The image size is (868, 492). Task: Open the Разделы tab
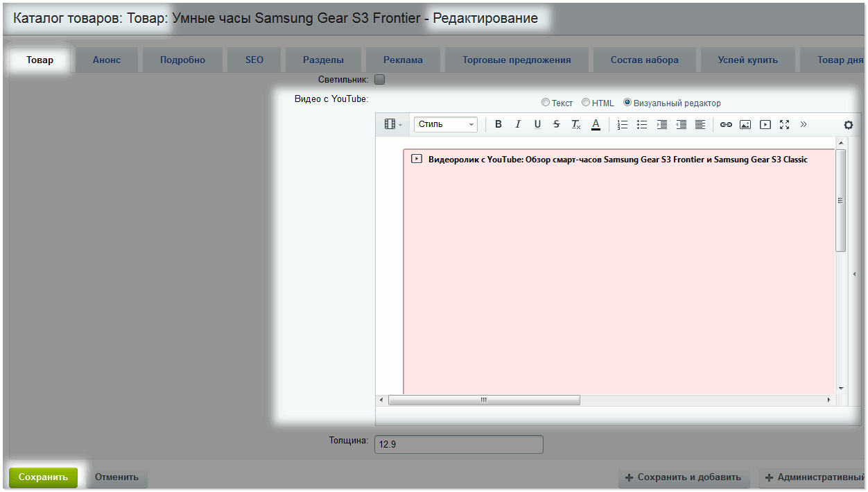tap(323, 60)
